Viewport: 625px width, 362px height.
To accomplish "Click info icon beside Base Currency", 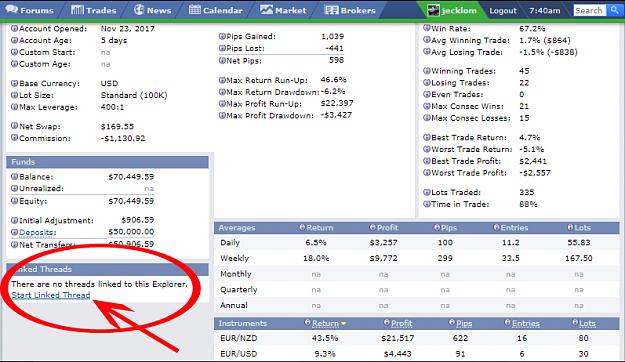I will click(14, 83).
